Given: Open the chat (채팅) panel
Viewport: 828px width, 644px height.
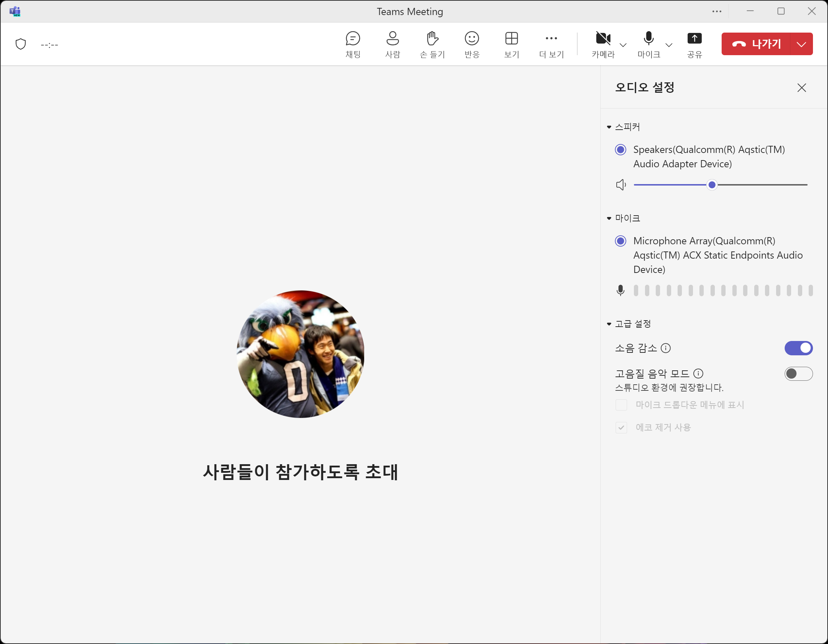Looking at the screenshot, I should pos(353,44).
